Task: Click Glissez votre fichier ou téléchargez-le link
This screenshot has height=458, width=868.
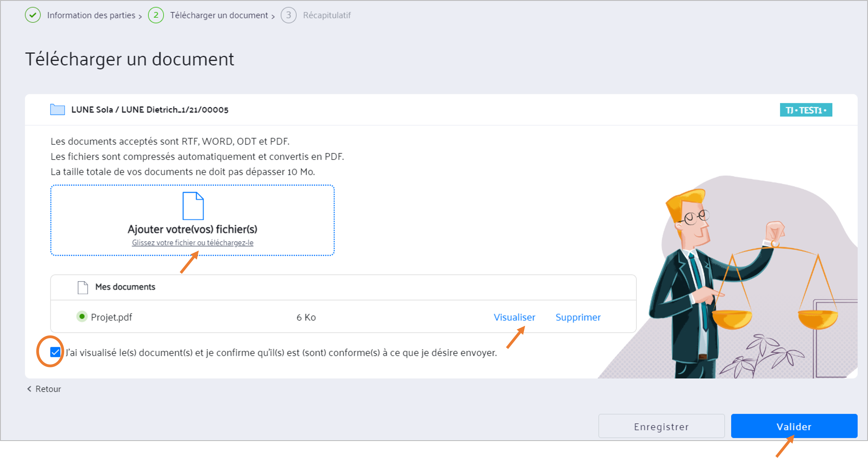Action: (x=192, y=242)
